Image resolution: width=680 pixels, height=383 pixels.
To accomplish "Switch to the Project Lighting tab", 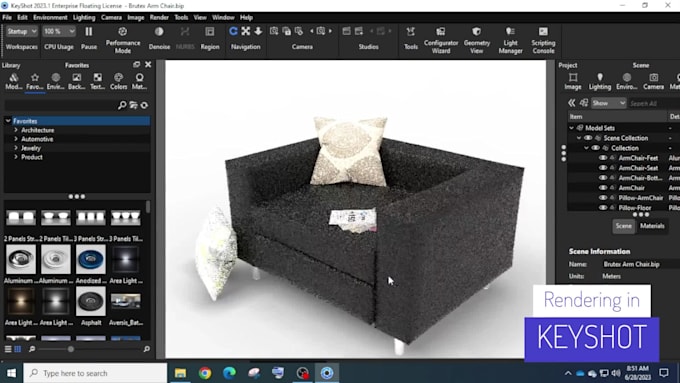I will [600, 81].
